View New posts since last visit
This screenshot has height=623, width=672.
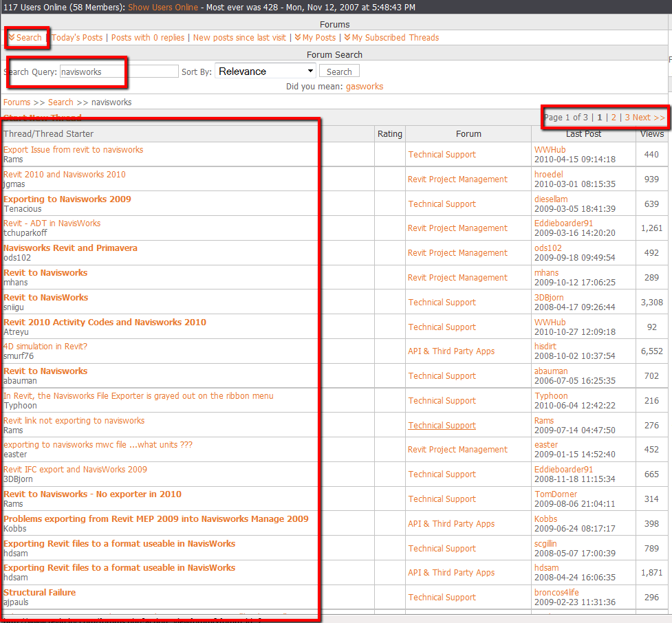(x=239, y=38)
